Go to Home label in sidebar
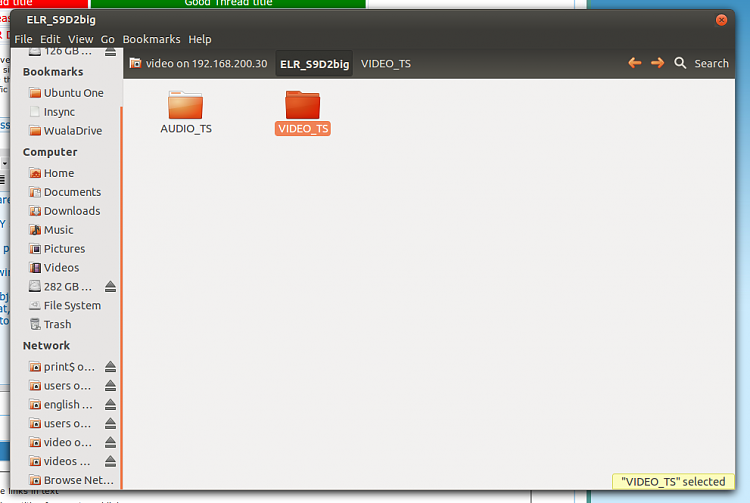This screenshot has width=750, height=503. [59, 173]
